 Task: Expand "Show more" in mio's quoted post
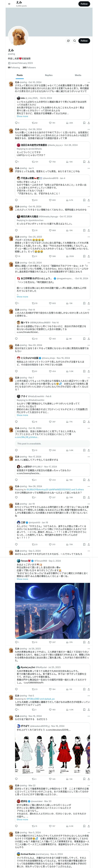coord(22,116)
